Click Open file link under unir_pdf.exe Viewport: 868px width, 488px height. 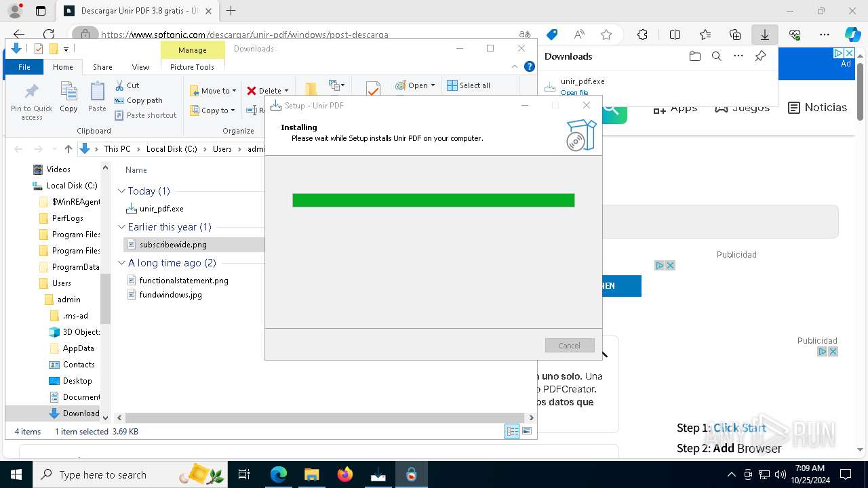coord(574,93)
